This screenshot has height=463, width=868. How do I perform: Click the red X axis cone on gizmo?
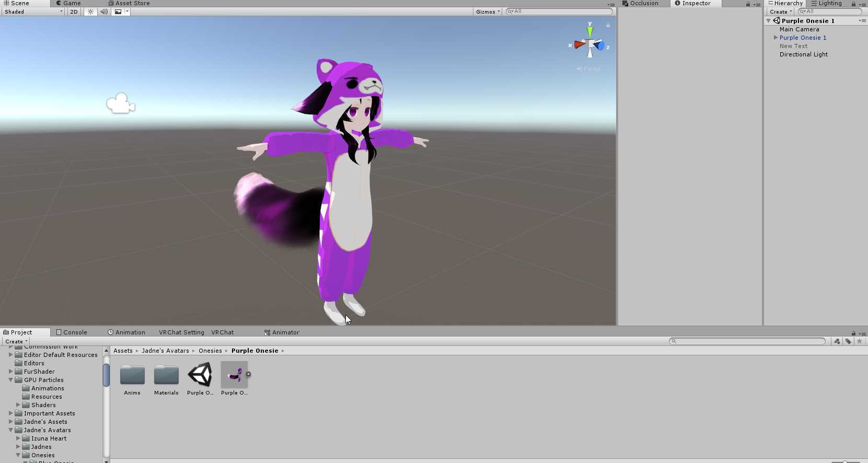point(578,45)
